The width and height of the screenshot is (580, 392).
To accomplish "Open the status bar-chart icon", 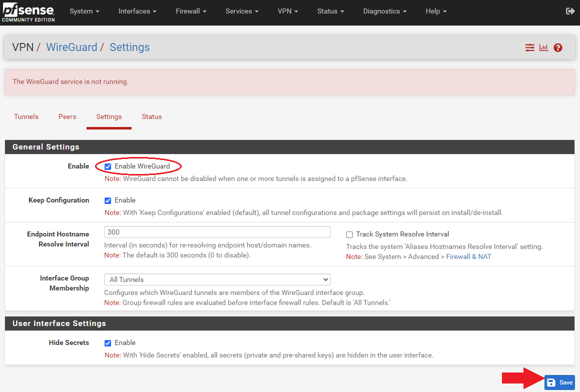I will [x=544, y=47].
